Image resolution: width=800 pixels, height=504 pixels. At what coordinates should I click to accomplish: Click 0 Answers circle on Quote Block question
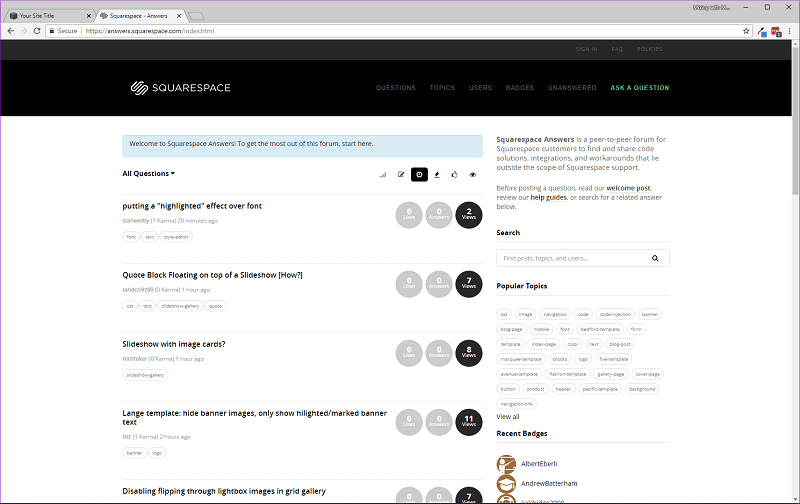[439, 284]
